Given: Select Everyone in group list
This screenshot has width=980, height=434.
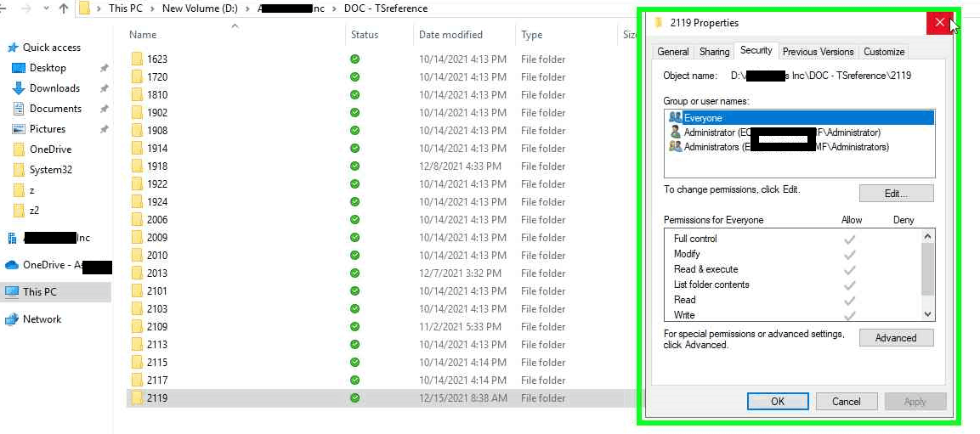Looking at the screenshot, I should pyautogui.click(x=800, y=117).
